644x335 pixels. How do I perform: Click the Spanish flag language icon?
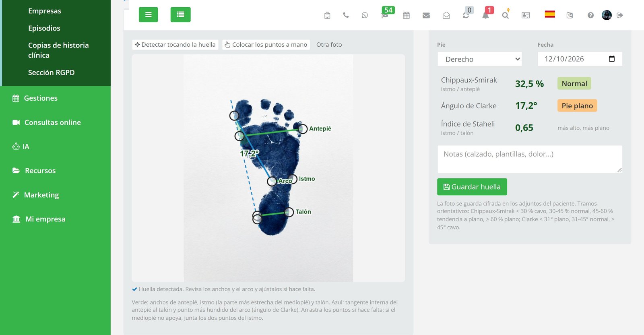coord(550,14)
